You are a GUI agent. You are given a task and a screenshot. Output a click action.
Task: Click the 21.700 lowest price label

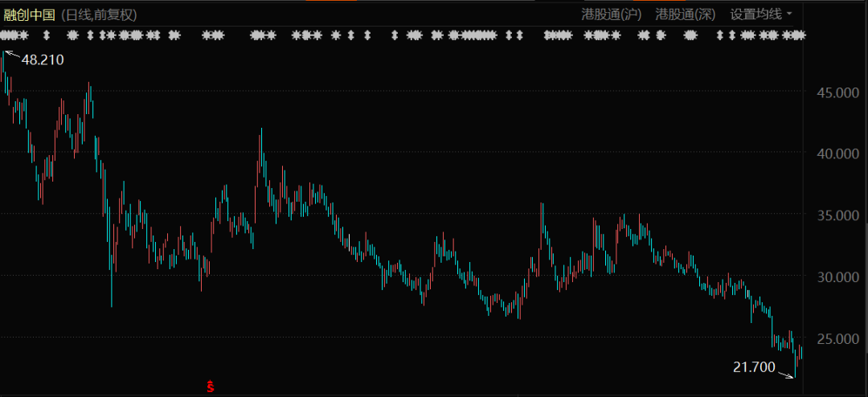point(754,366)
